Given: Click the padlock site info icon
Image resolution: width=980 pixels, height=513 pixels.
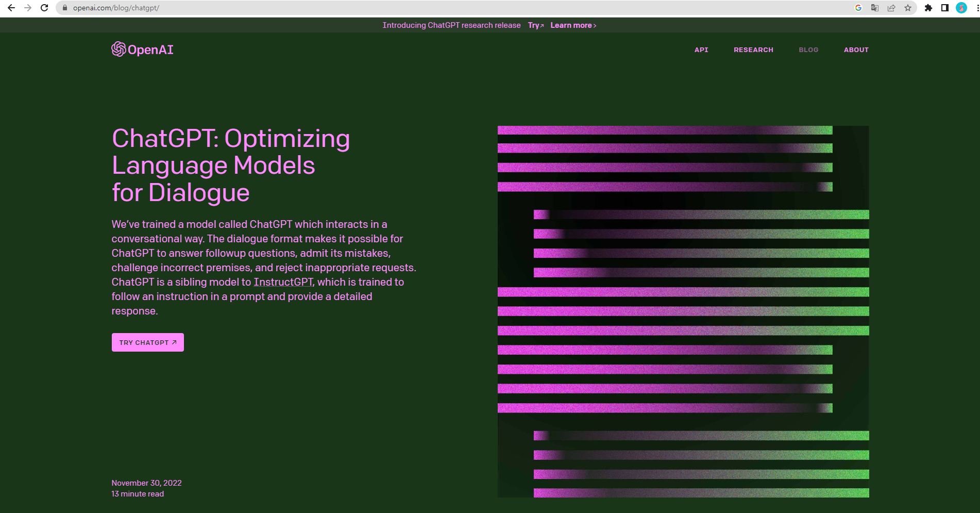Looking at the screenshot, I should pyautogui.click(x=65, y=8).
